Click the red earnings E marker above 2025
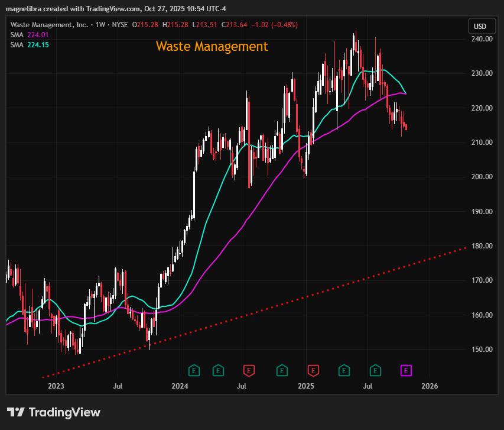This screenshot has height=430, width=504. click(313, 370)
